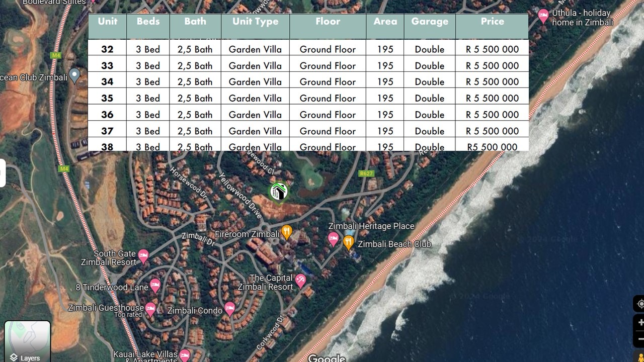The width and height of the screenshot is (644, 362).
Task: Zoom out with the minus button
Action: [x=640, y=338]
